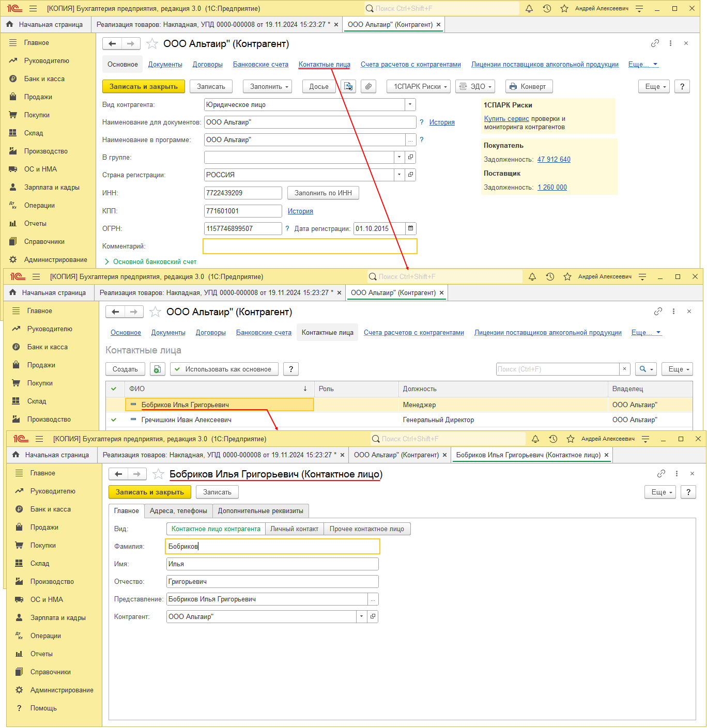Open 1СПАРК Риски dropdown button
Viewport: 707px width, 728px height.
coord(419,86)
